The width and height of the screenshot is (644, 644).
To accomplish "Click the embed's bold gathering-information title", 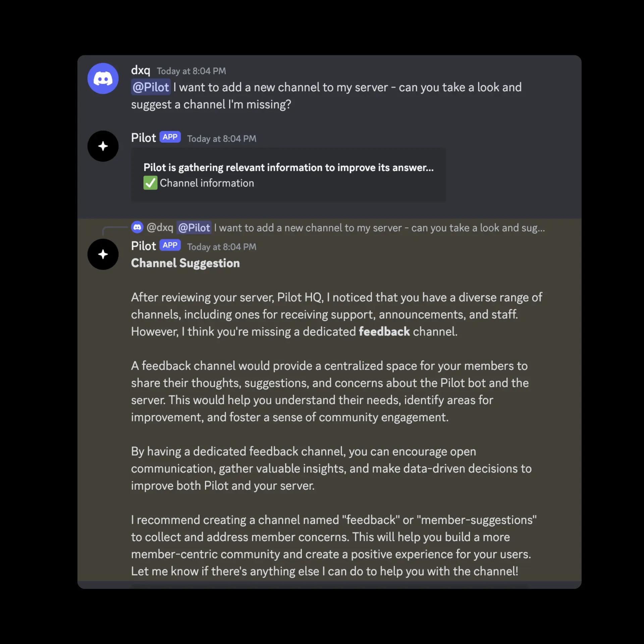I will pos(288,167).
